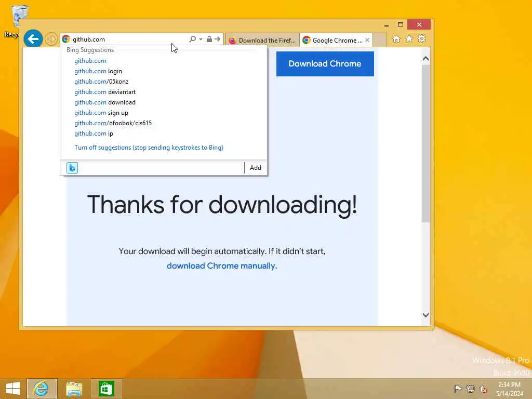Click the Go arrow in address bar
The width and height of the screenshot is (532, 399).
[218, 39]
